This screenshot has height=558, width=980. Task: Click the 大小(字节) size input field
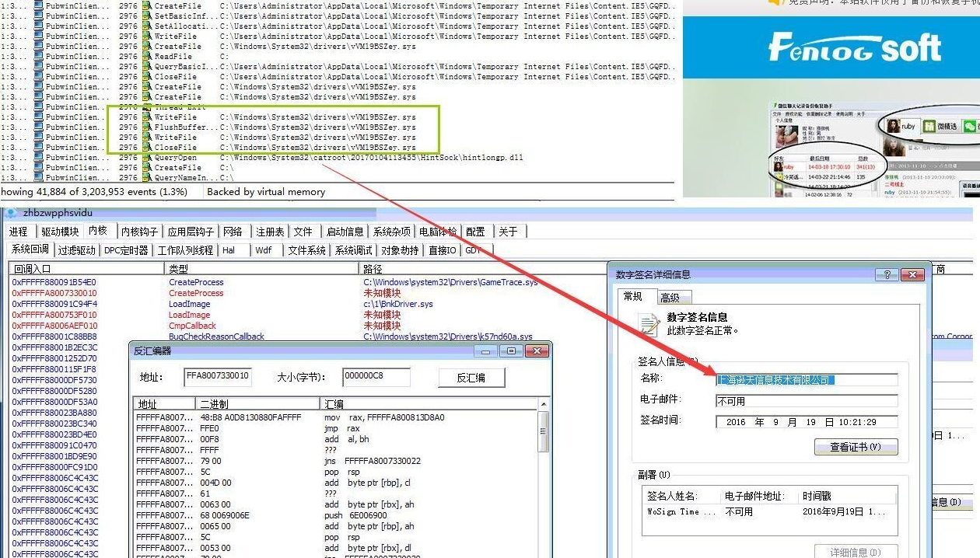tap(376, 377)
